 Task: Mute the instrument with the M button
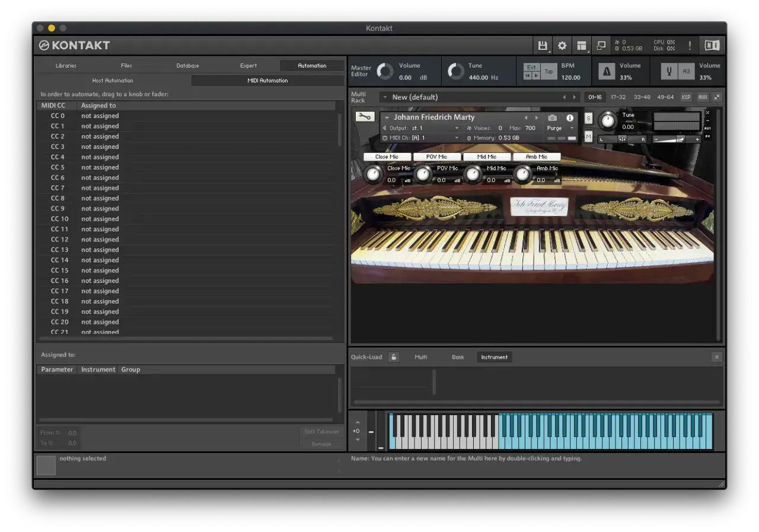tap(588, 137)
